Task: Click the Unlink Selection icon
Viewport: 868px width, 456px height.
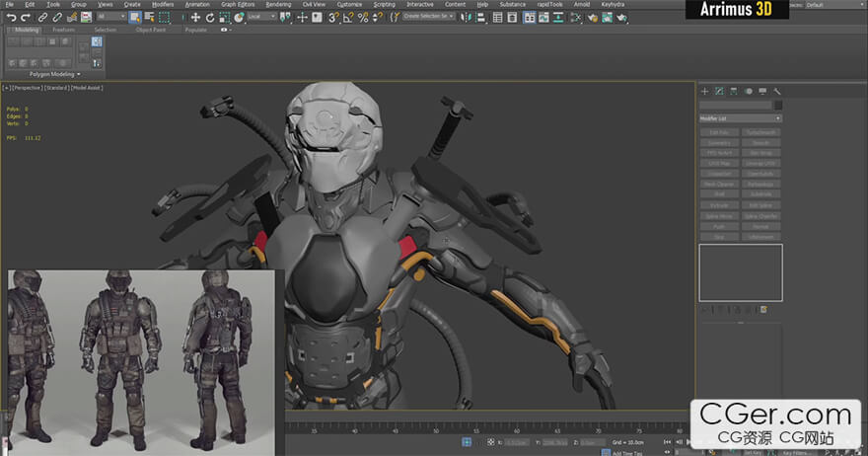Action: tap(57, 18)
